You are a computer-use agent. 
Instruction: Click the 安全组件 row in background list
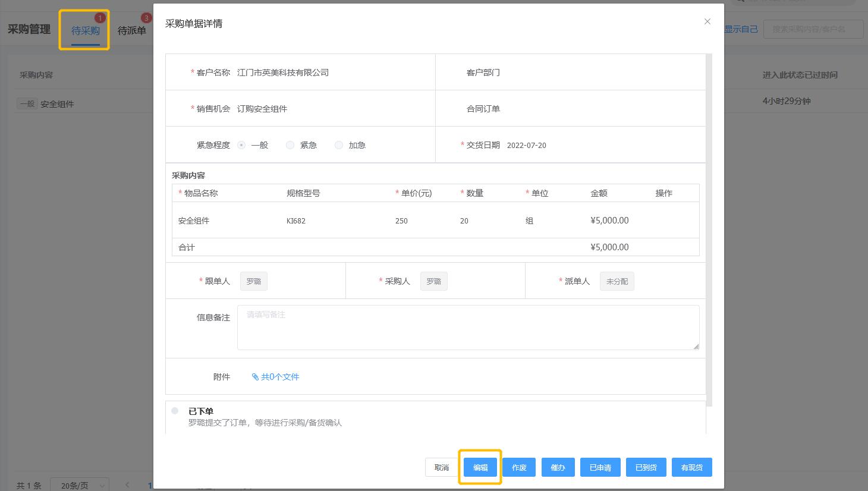coord(57,104)
